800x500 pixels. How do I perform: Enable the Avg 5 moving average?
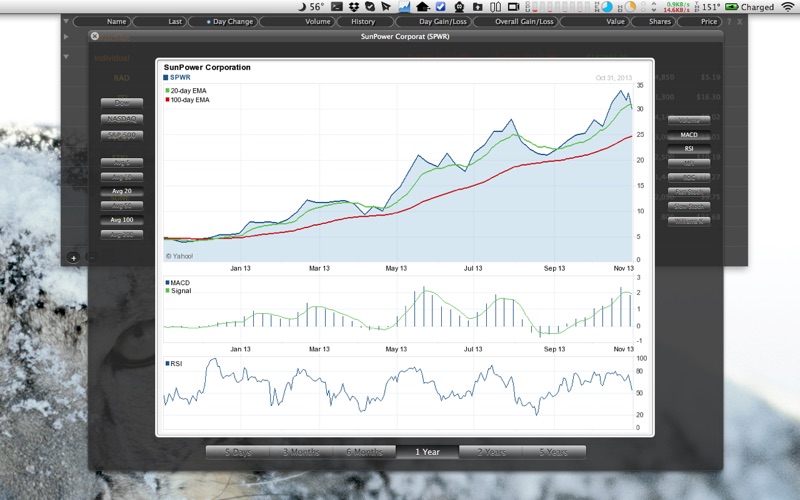pos(121,163)
